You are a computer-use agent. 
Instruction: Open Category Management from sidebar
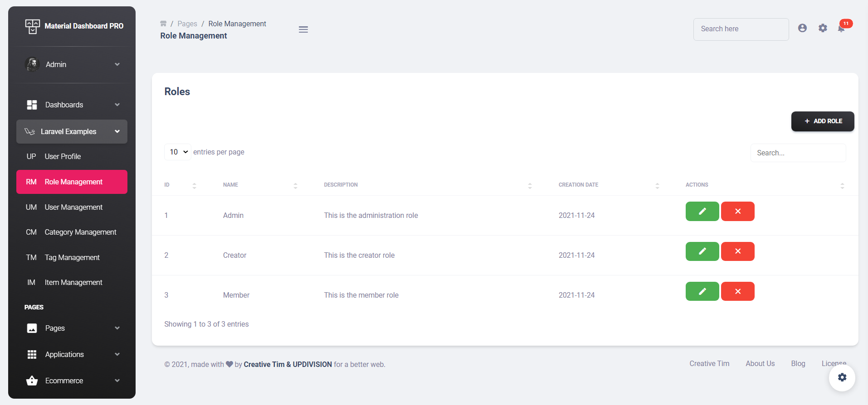[80, 232]
